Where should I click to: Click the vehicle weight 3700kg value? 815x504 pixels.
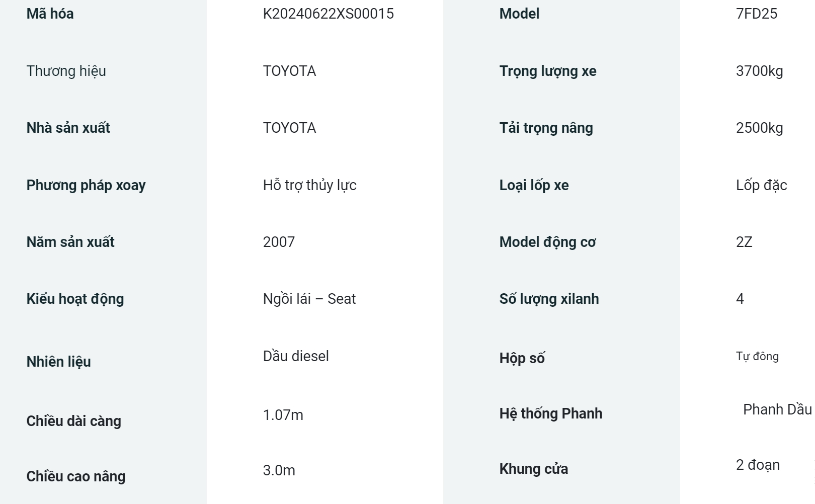pos(759,71)
